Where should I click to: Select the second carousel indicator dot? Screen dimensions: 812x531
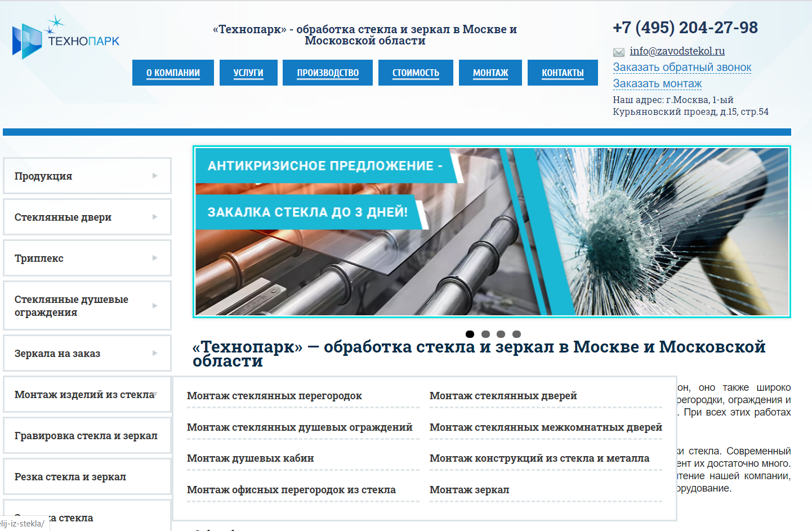coord(485,333)
